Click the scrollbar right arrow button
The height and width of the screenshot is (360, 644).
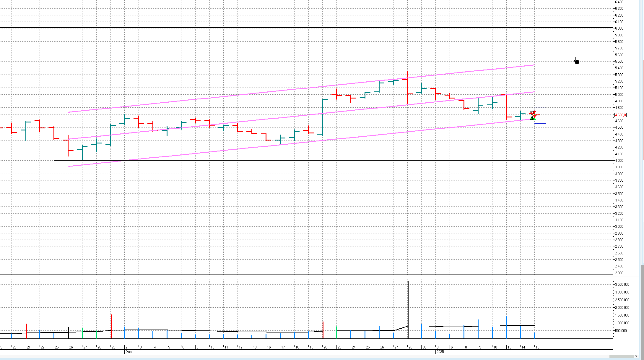pyautogui.click(x=636, y=356)
